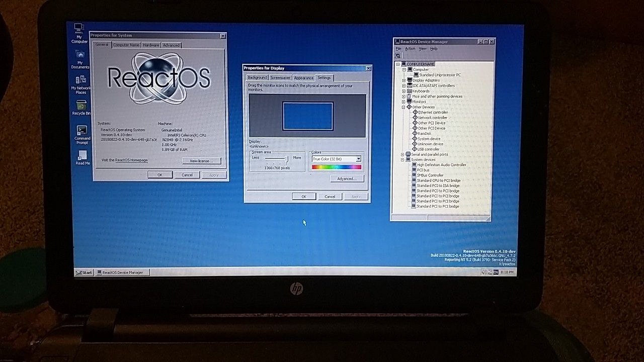Expand the Serial and parallel ports node
Screen dimensions: 644x362
click(403, 154)
